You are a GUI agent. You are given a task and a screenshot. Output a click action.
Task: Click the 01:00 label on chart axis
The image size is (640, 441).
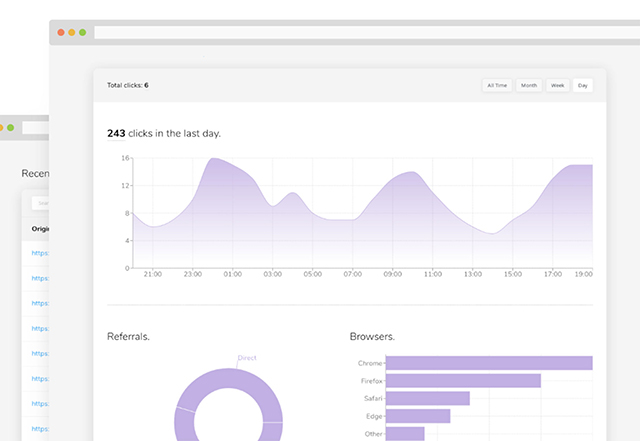click(232, 273)
